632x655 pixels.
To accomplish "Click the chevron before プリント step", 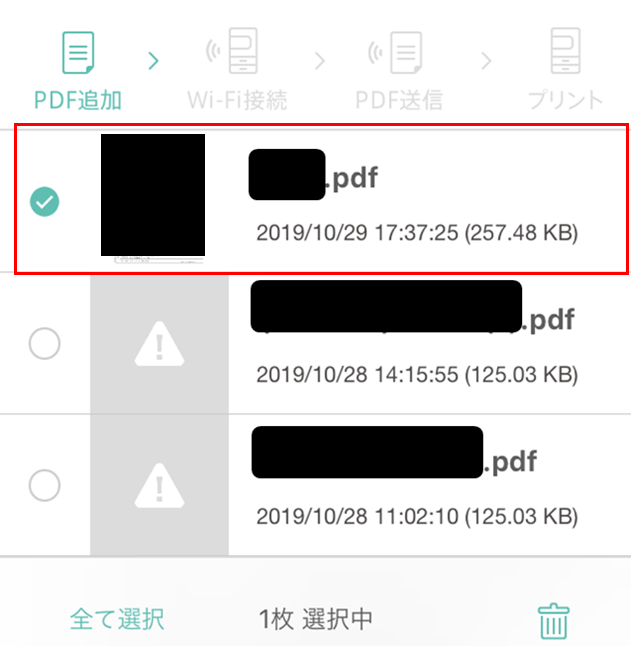I will 486,61.
